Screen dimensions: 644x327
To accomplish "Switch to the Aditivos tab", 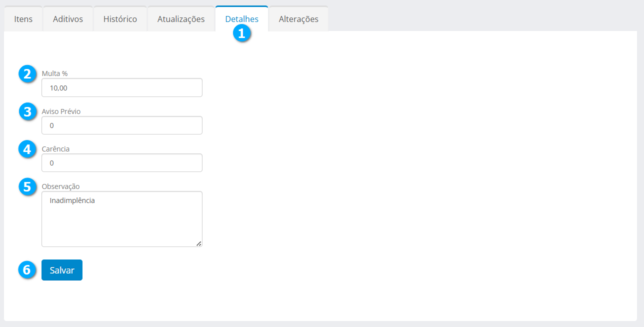I will point(68,19).
